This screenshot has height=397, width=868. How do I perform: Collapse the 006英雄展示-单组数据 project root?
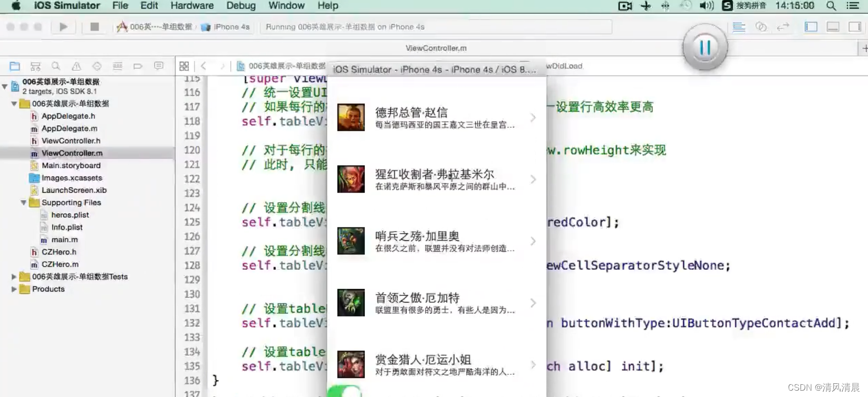pyautogui.click(x=5, y=86)
